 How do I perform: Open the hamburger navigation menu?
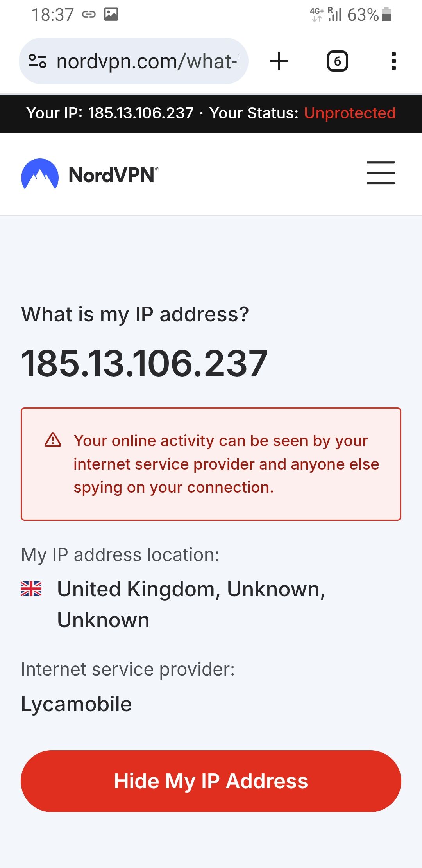[x=381, y=173]
